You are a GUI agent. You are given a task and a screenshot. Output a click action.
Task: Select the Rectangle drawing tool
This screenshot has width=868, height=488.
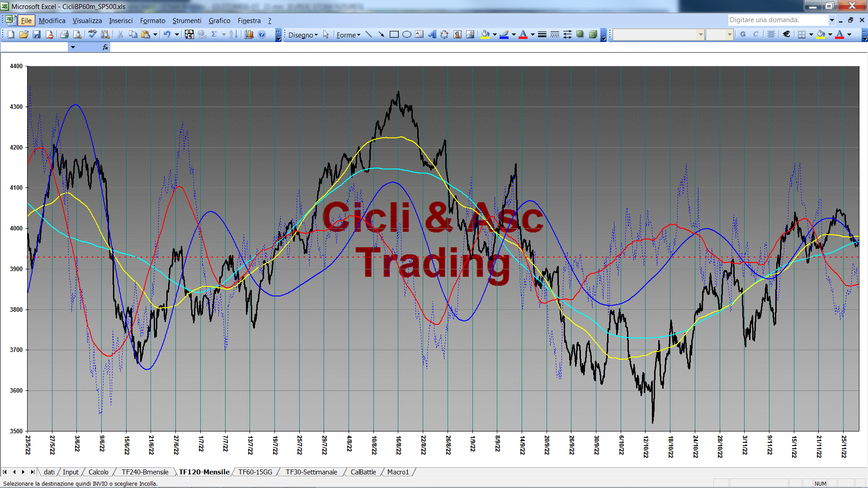(x=394, y=34)
